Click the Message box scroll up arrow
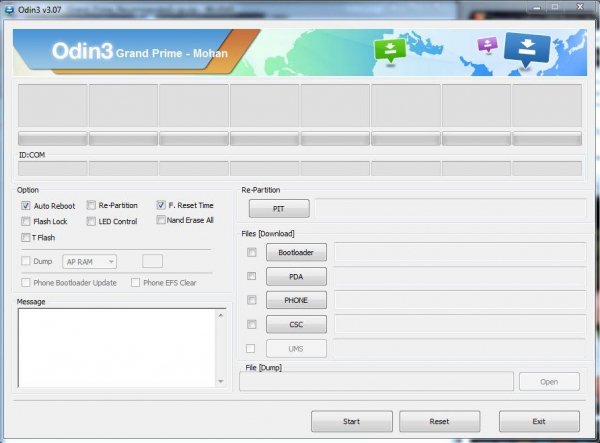This screenshot has height=443, width=600. tap(221, 315)
